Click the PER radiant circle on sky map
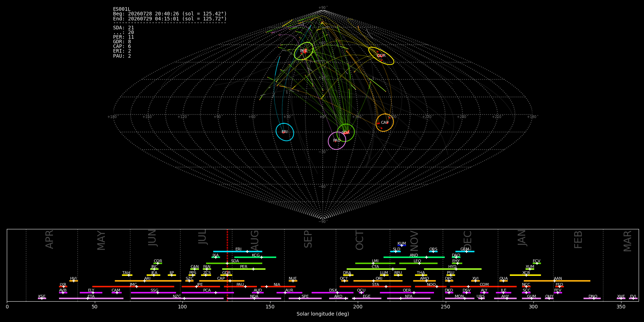 pos(304,51)
